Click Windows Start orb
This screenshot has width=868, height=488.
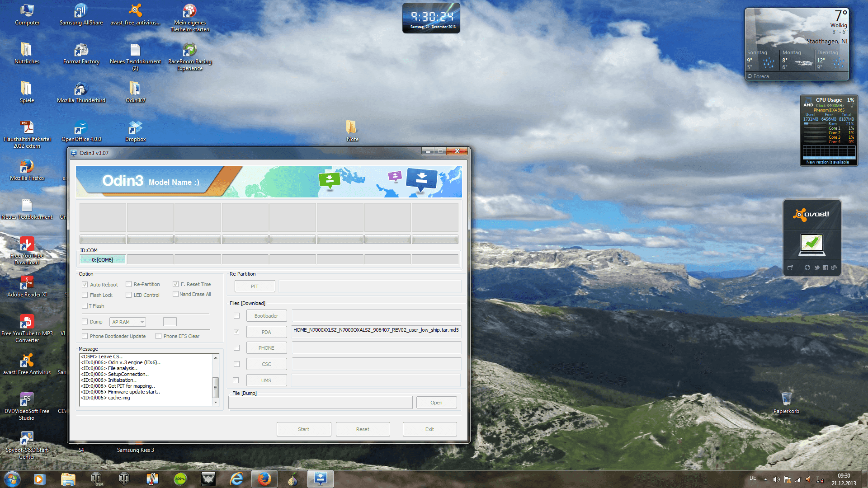(x=12, y=479)
